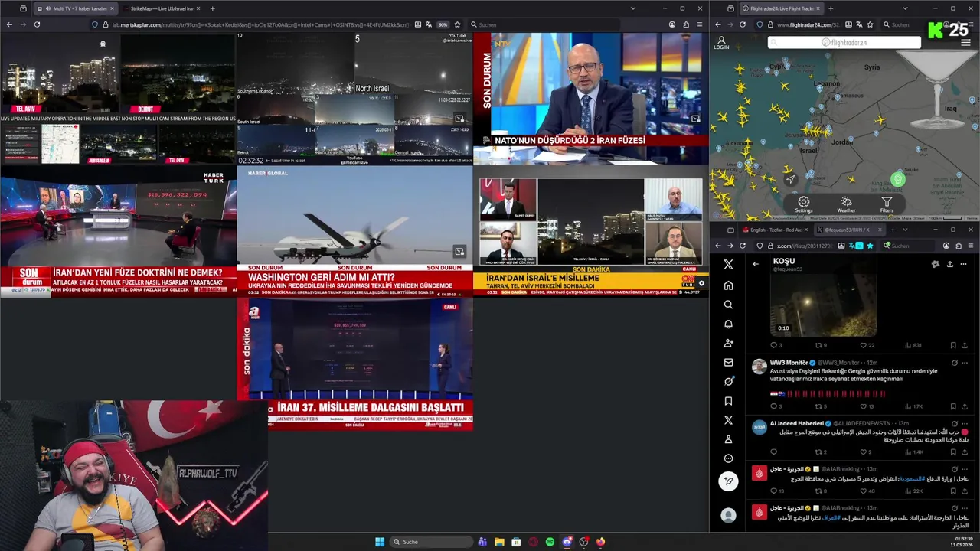This screenshot has width=980, height=551.
Task: Click the green circular marker on the map
Action: [x=898, y=180]
